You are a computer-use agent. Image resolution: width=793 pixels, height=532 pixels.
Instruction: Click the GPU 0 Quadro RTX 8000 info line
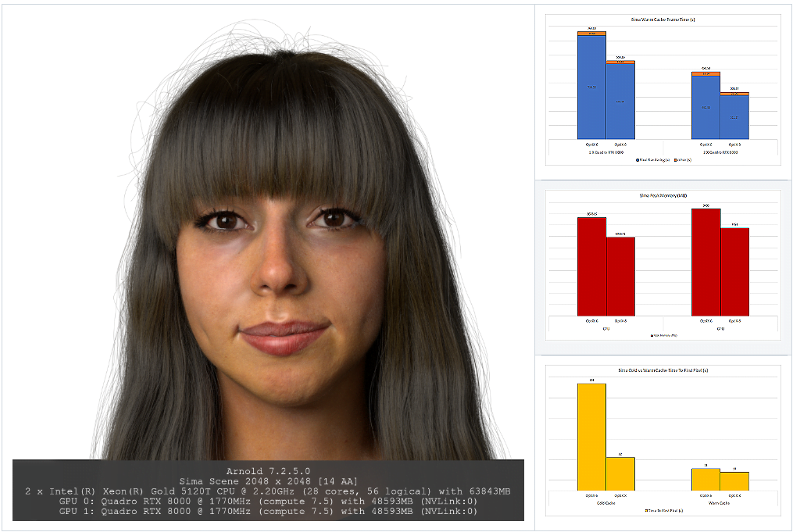coord(268,501)
